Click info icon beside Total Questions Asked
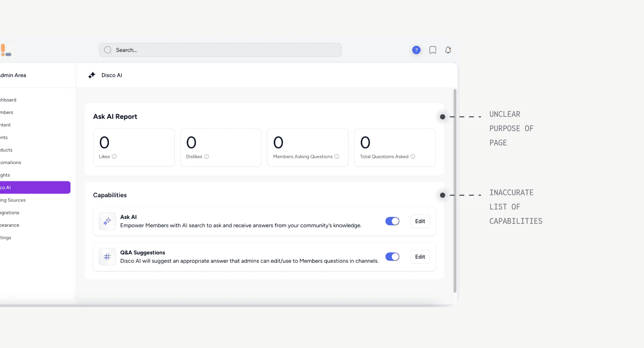This screenshot has width=644, height=348. tap(413, 157)
